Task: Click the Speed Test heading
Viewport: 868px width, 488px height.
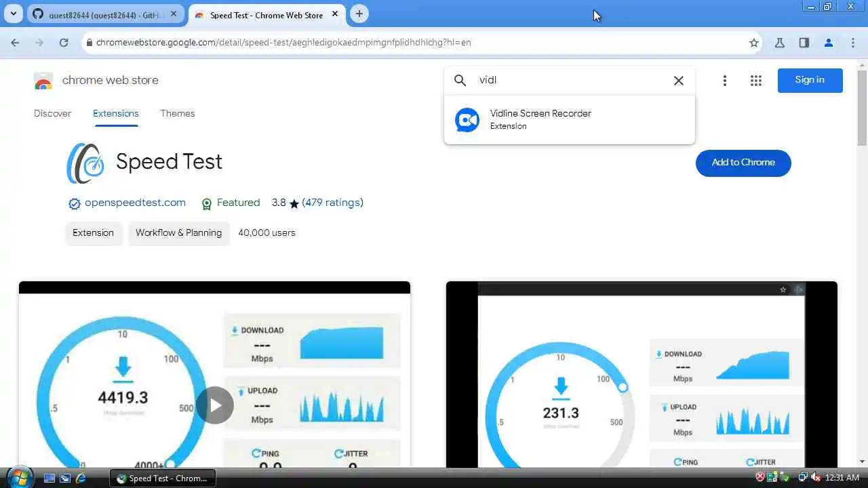Action: coord(169,162)
